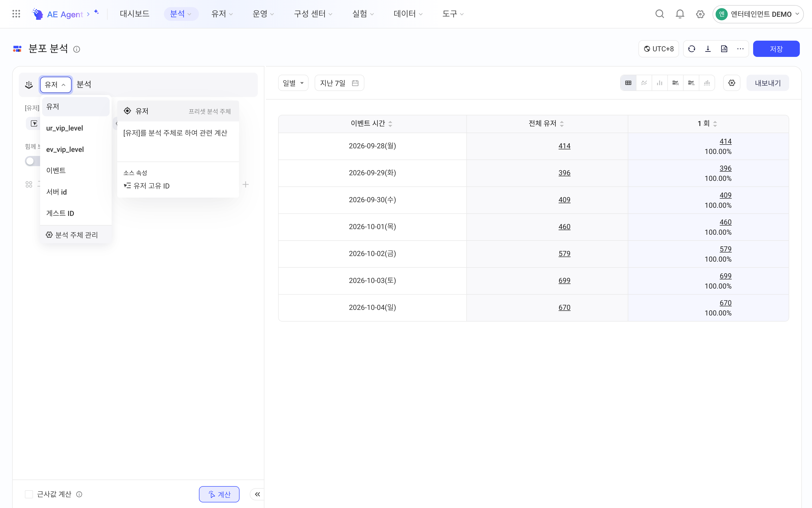Click the report file icon next to download

pos(724,49)
